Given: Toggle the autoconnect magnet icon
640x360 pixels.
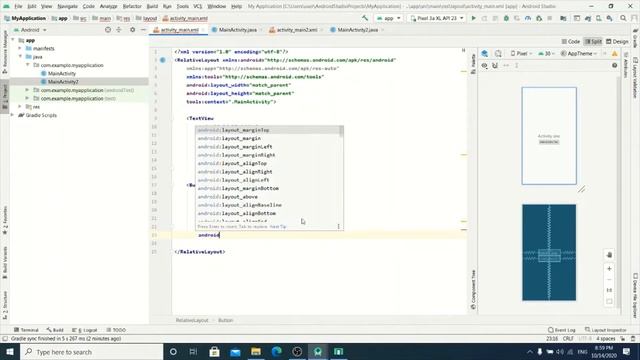Looking at the screenshot, I should coord(495,65).
